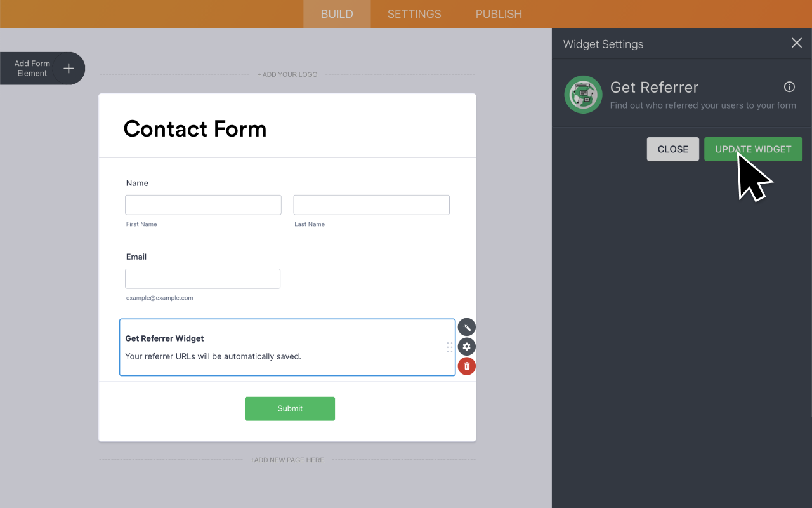
Task: Click the Email input field
Action: tap(202, 278)
